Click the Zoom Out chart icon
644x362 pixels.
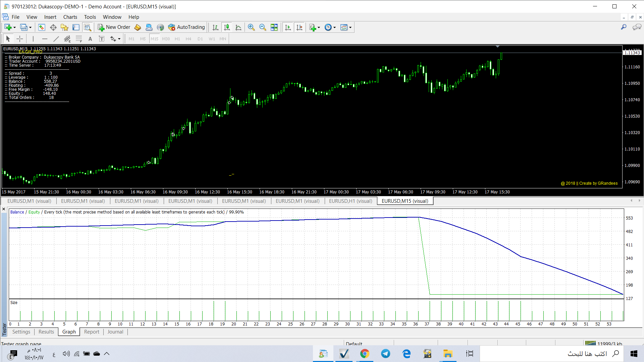click(x=263, y=27)
